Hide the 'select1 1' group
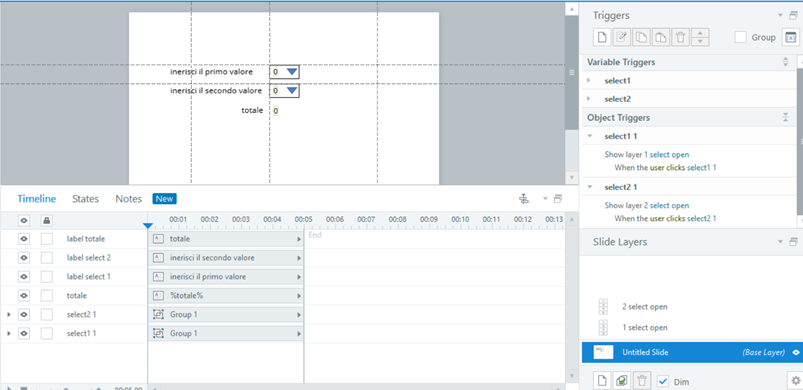The width and height of the screenshot is (803, 390). point(24,334)
